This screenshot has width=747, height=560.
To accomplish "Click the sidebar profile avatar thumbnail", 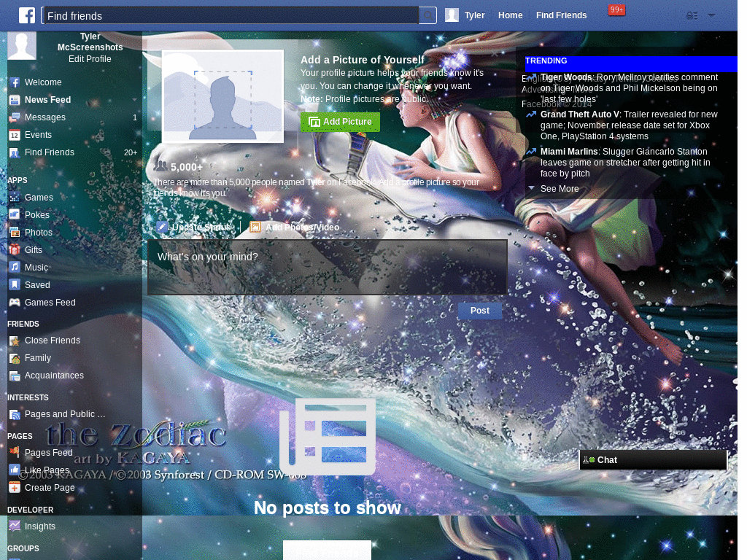I will pyautogui.click(x=22, y=46).
